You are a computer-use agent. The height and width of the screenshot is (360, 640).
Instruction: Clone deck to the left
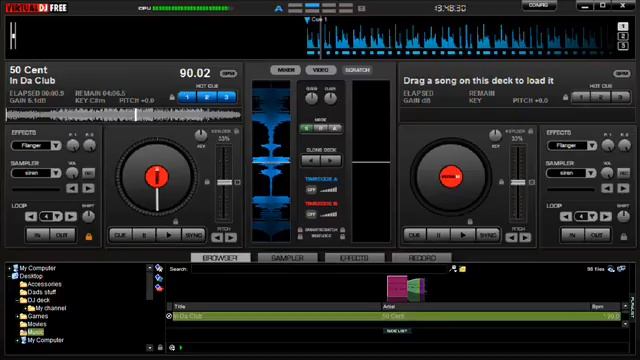(x=311, y=160)
